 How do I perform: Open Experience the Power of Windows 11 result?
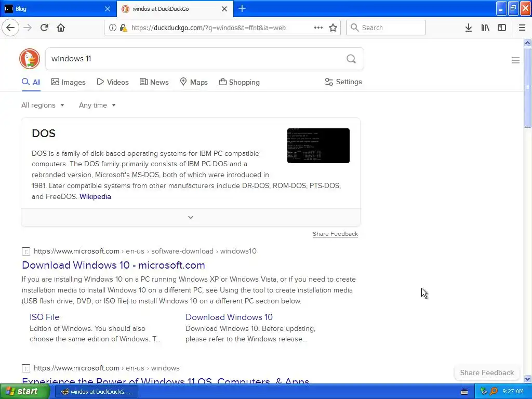pyautogui.click(x=166, y=380)
